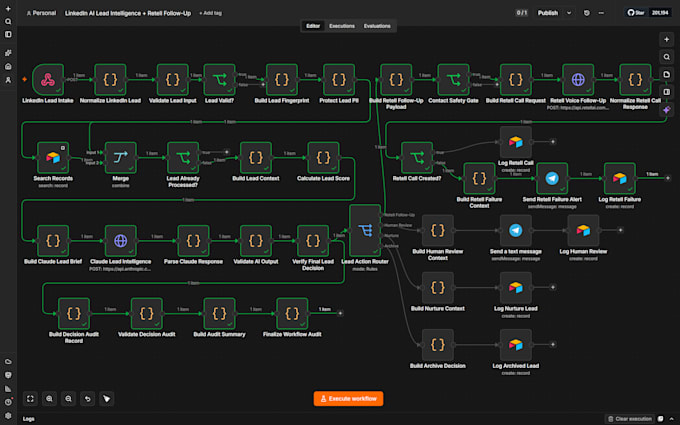Click the Publish button

pos(548,13)
